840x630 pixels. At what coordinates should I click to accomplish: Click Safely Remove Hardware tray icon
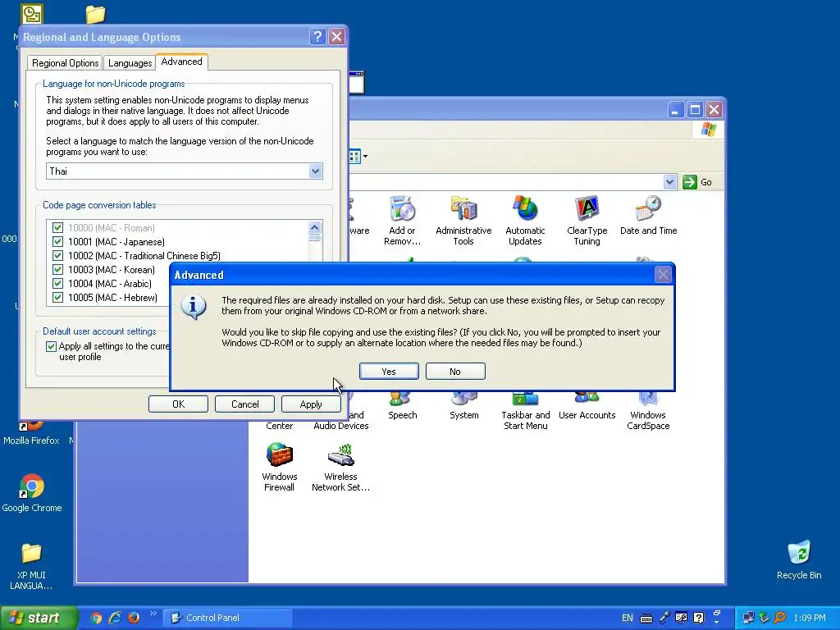point(764,618)
